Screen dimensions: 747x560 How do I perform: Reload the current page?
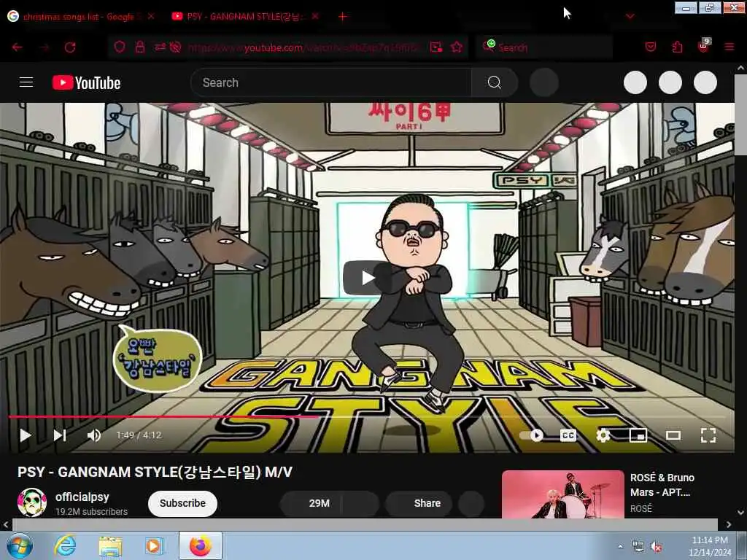click(70, 47)
